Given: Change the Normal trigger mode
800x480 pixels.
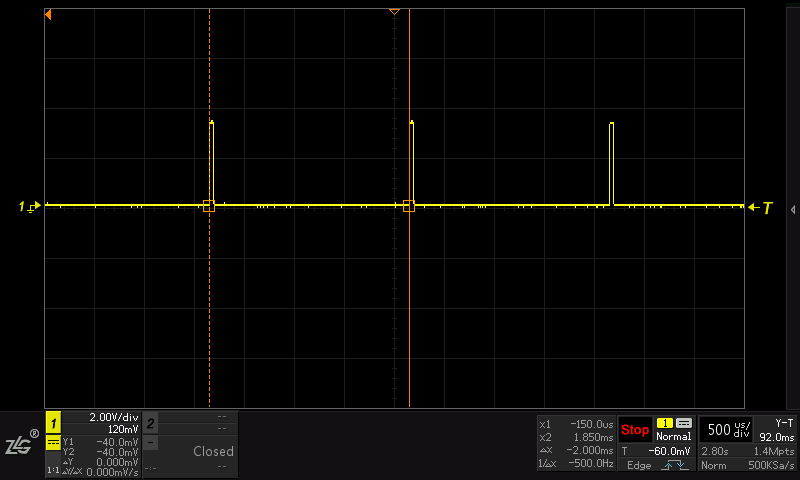Looking at the screenshot, I should coord(673,437).
